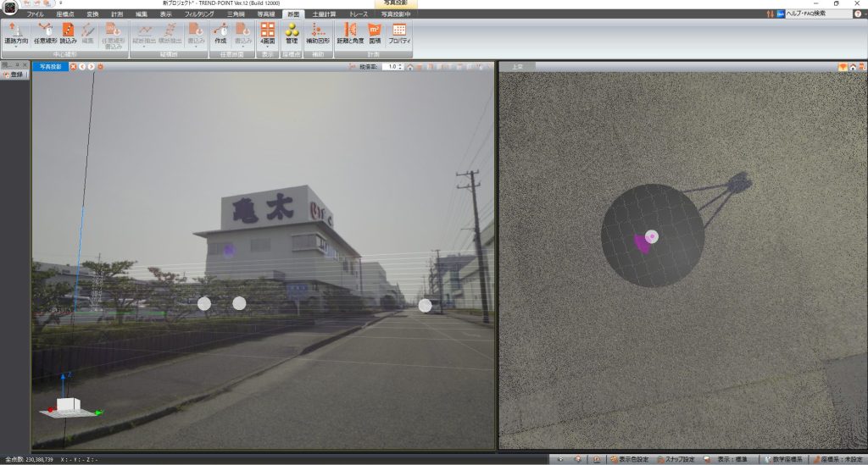This screenshot has width=868, height=465.
Task: Open the 表示：標準 display mode selector
Action: pos(731,459)
